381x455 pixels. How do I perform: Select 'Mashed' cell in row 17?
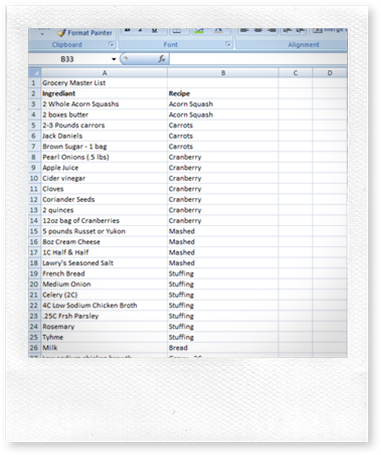(223, 253)
